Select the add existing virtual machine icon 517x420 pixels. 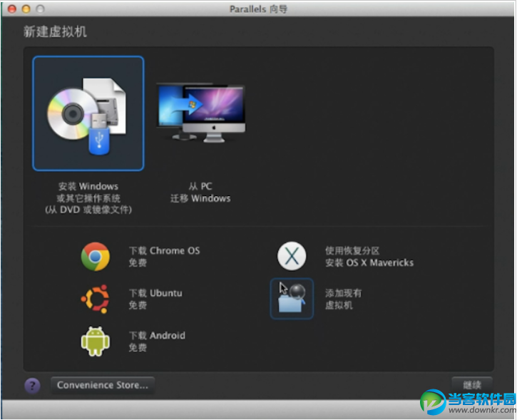click(x=292, y=299)
